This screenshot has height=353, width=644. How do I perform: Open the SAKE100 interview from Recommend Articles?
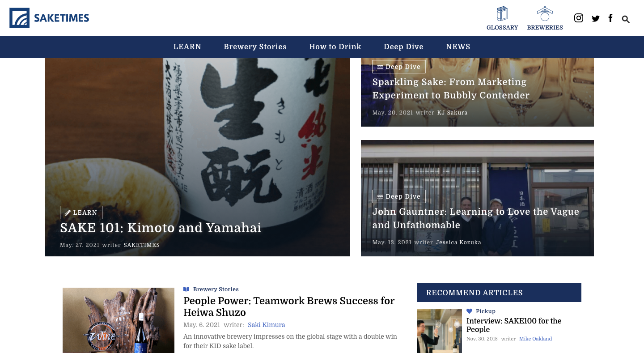(514, 325)
